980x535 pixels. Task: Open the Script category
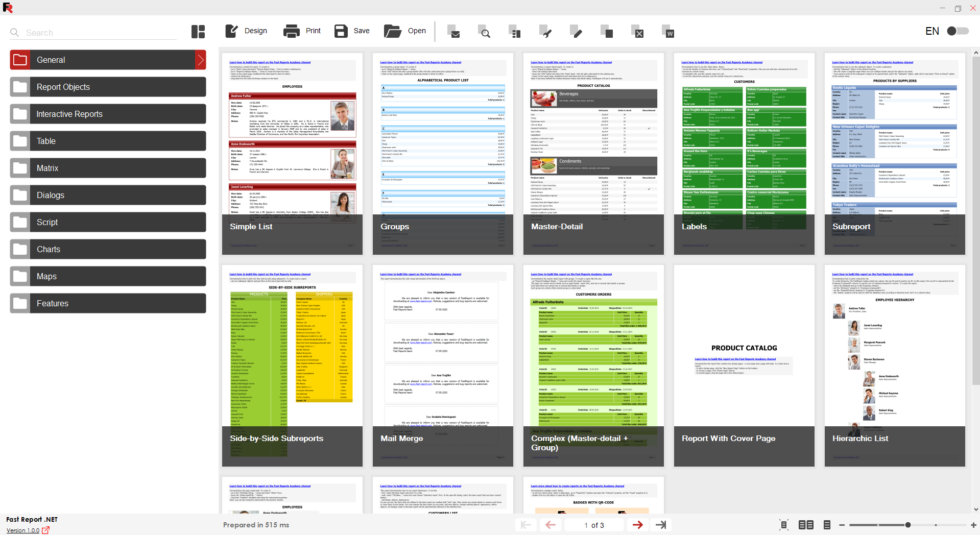click(x=108, y=222)
